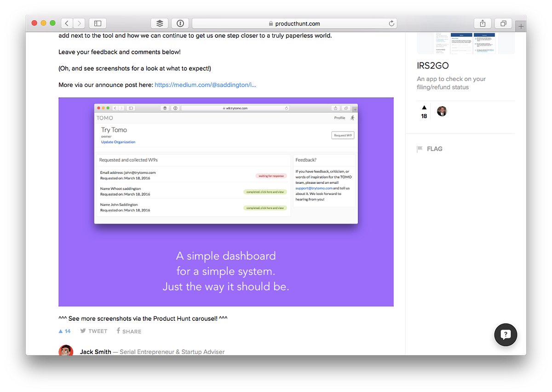
Task: Open the help chat bubble
Action: tap(506, 335)
